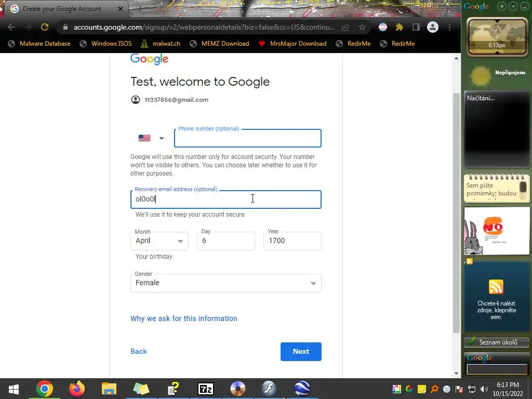Click the Back link
The width and height of the screenshot is (532, 399).
[x=139, y=352]
